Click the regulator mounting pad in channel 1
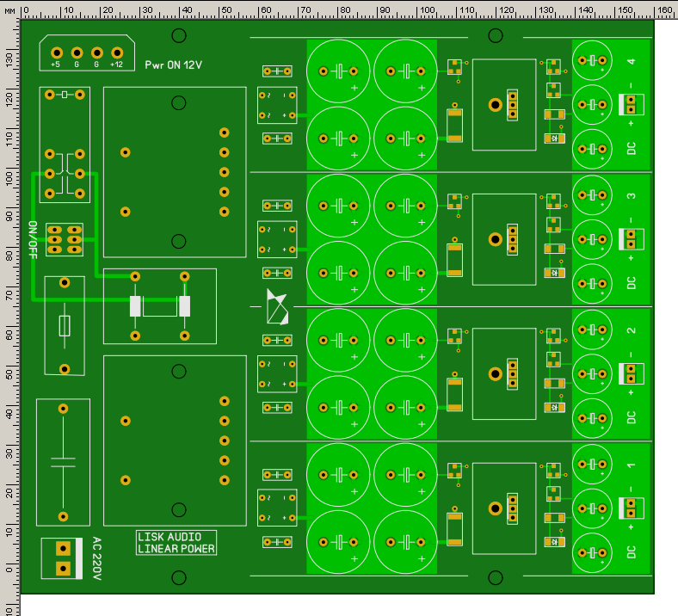678x616 pixels. tap(495, 508)
